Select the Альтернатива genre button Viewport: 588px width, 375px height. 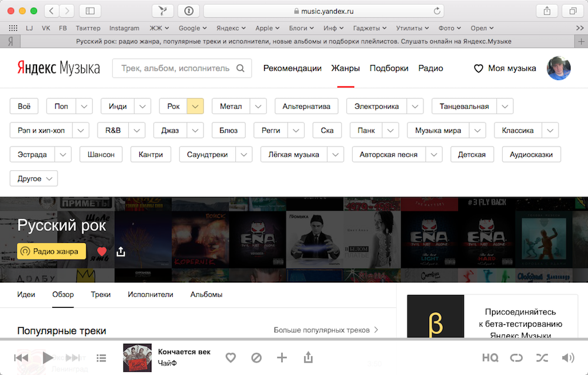tap(306, 106)
